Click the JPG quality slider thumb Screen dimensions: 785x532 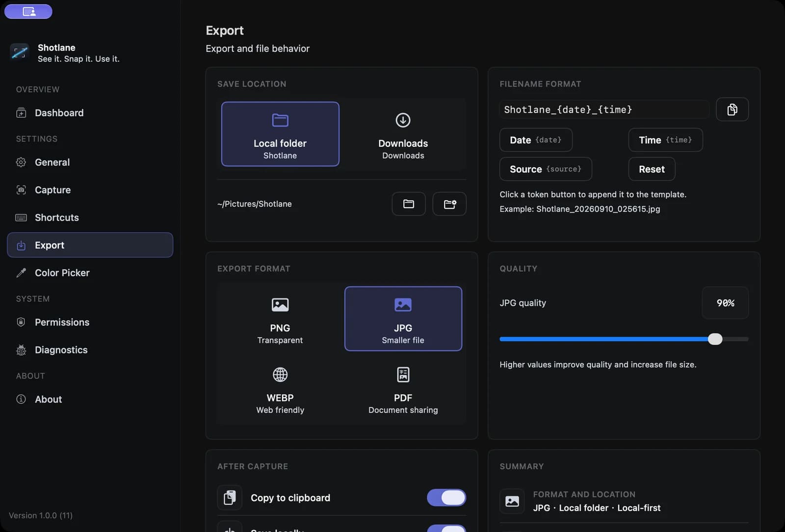point(715,339)
